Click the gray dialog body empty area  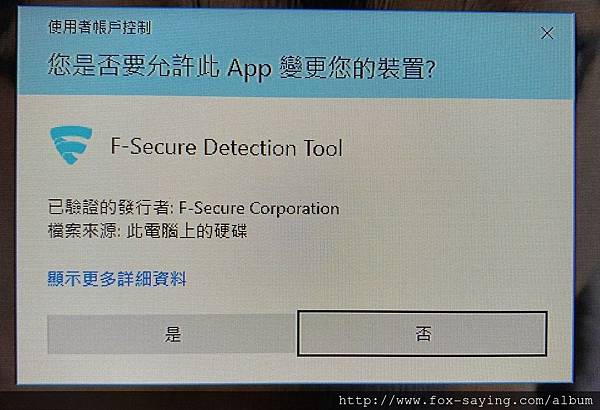click(x=440, y=211)
